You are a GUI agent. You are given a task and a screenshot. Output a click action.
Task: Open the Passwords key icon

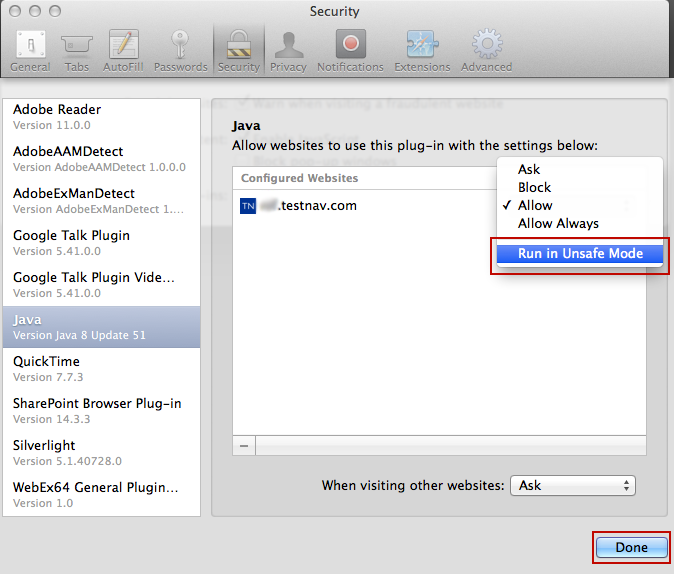[181, 50]
